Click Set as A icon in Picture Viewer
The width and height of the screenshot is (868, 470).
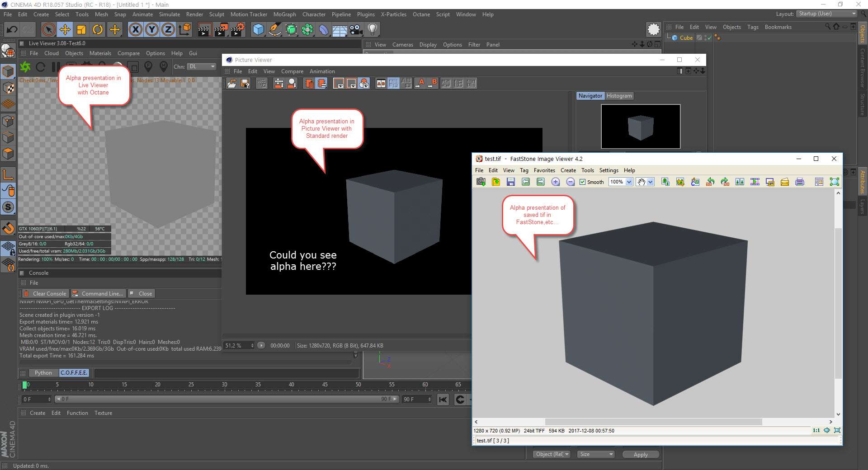(x=420, y=84)
